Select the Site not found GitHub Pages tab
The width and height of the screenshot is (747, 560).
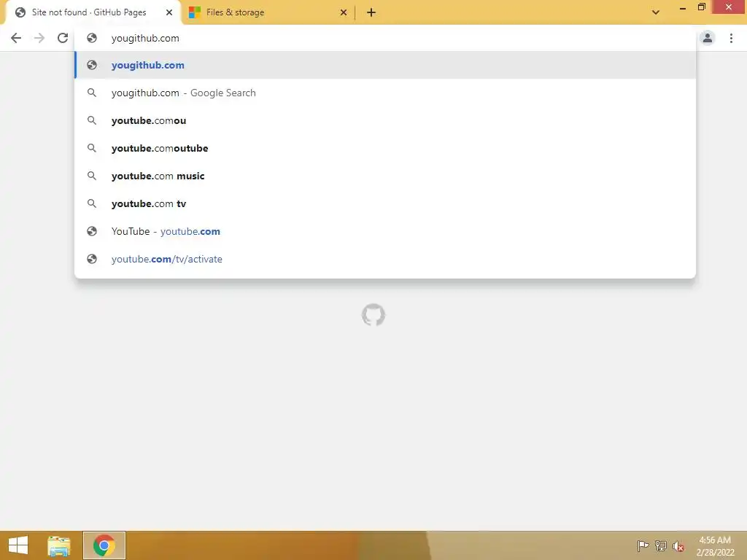pyautogui.click(x=93, y=12)
